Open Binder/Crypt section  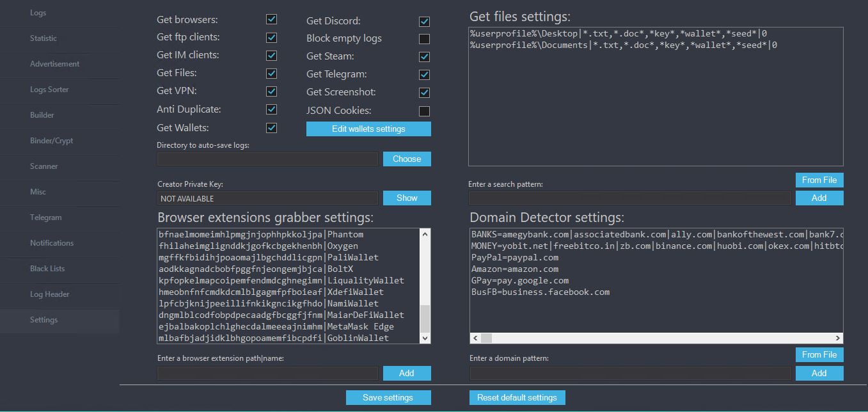tap(59, 141)
